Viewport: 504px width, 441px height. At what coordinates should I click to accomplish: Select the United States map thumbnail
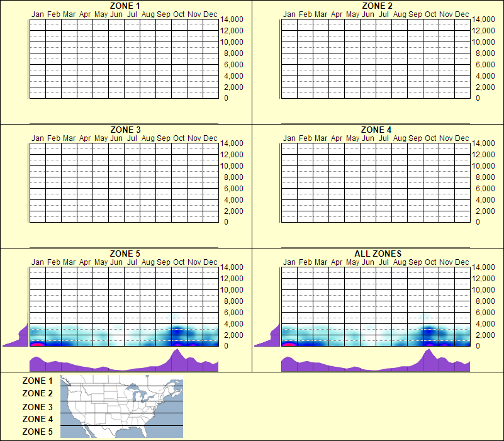[x=121, y=406]
